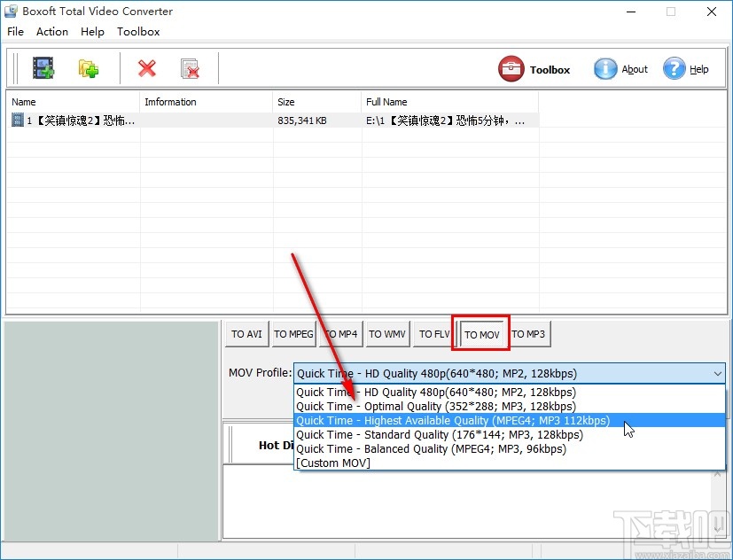Switch to the TO MP4 tab
Viewport: 733px width, 560px height.
click(340, 334)
